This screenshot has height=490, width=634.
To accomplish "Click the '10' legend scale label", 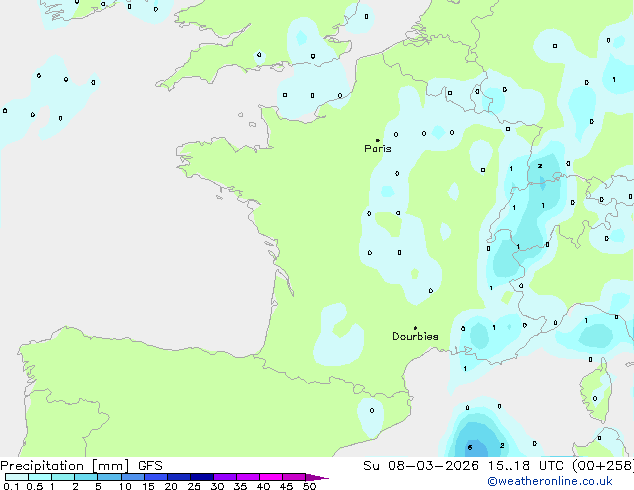I will click(x=125, y=486).
